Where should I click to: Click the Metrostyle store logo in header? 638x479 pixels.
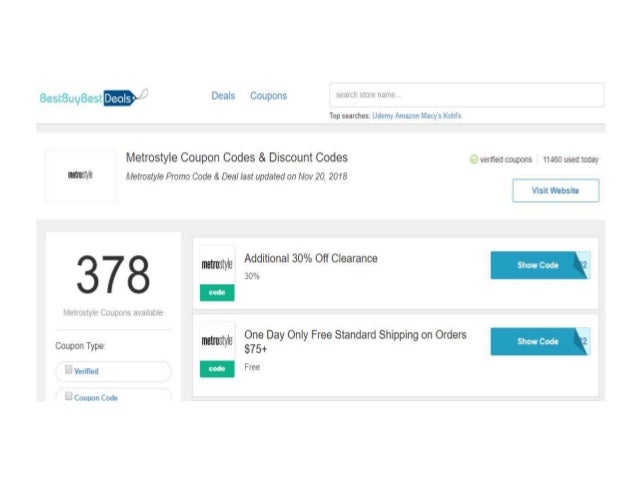point(80,175)
